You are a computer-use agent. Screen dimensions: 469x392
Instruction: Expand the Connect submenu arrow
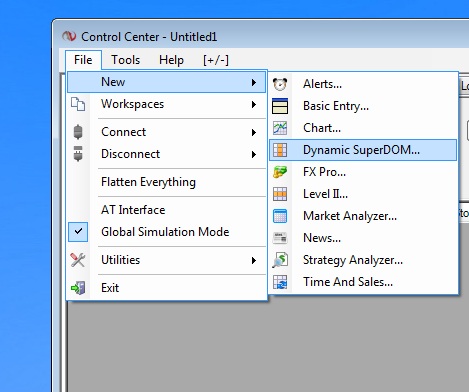254,133
